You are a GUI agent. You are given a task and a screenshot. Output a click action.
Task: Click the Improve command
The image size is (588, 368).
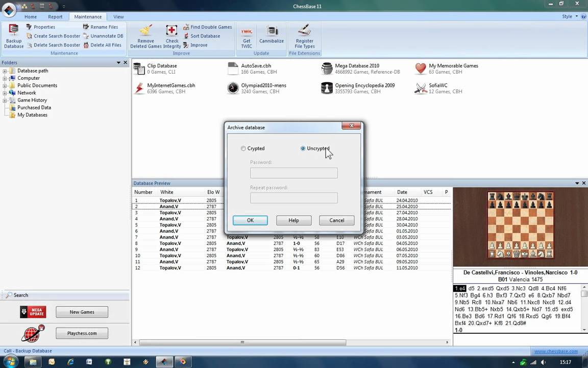click(x=195, y=45)
